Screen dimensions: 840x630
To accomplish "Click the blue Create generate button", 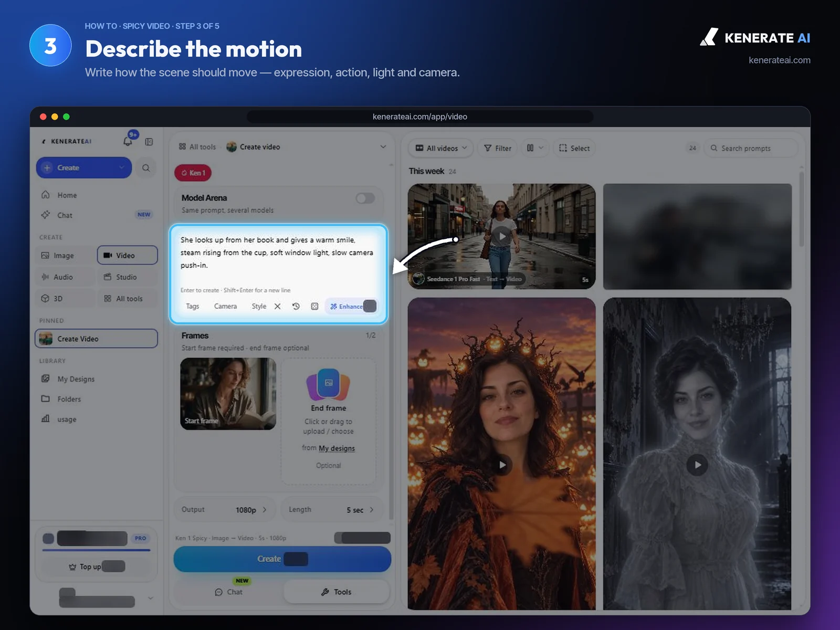I will click(282, 559).
